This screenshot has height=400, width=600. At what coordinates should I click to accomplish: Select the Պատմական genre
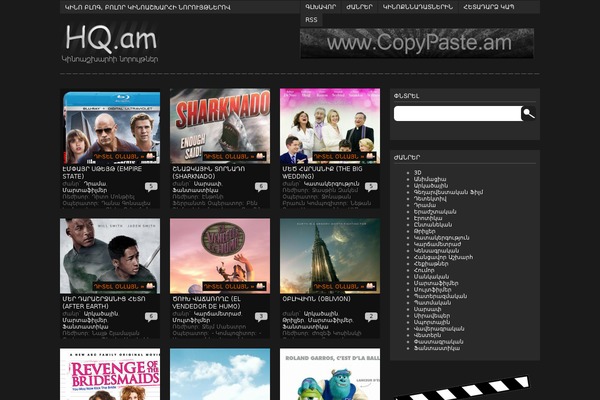pos(432,303)
